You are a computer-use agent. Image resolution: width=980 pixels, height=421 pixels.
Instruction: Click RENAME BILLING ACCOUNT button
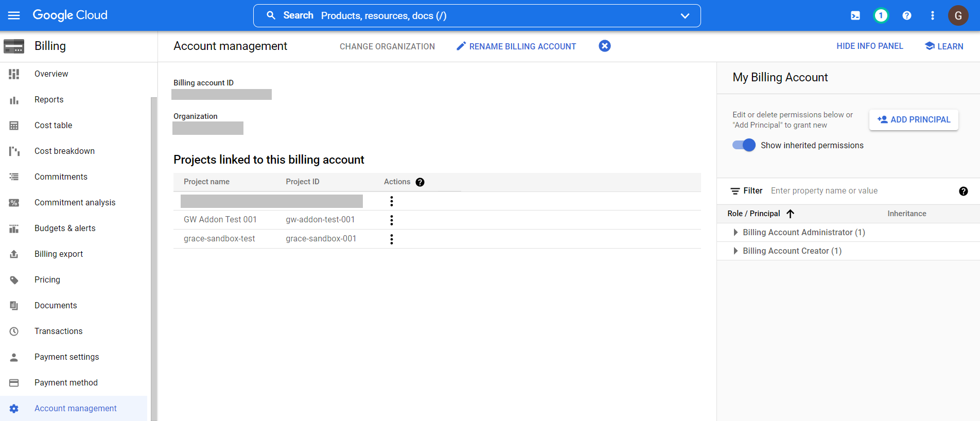516,46
